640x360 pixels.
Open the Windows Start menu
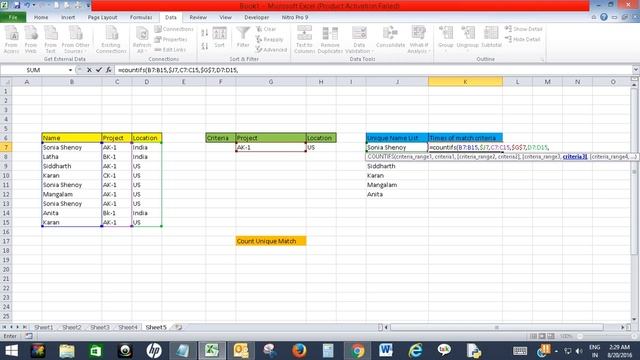(12, 351)
